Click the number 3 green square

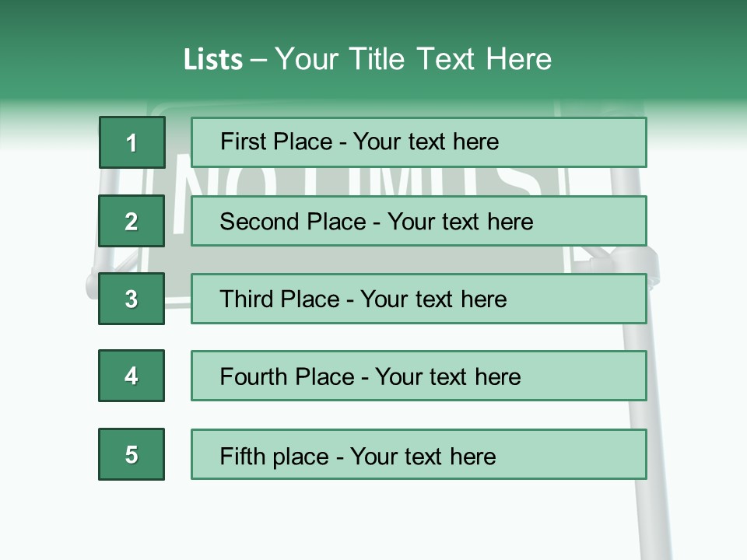[132, 299]
